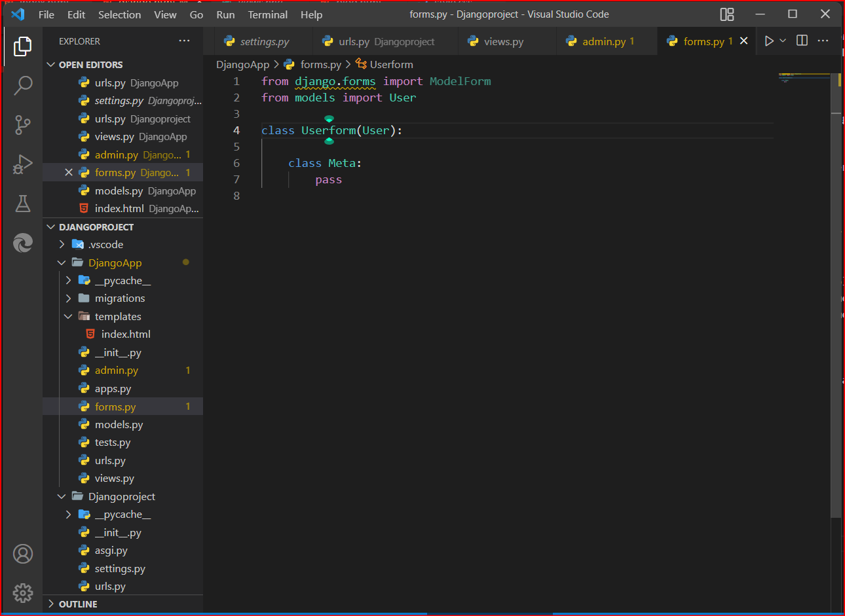Open the Run menu
Screen dimensions: 845x616
pos(225,14)
